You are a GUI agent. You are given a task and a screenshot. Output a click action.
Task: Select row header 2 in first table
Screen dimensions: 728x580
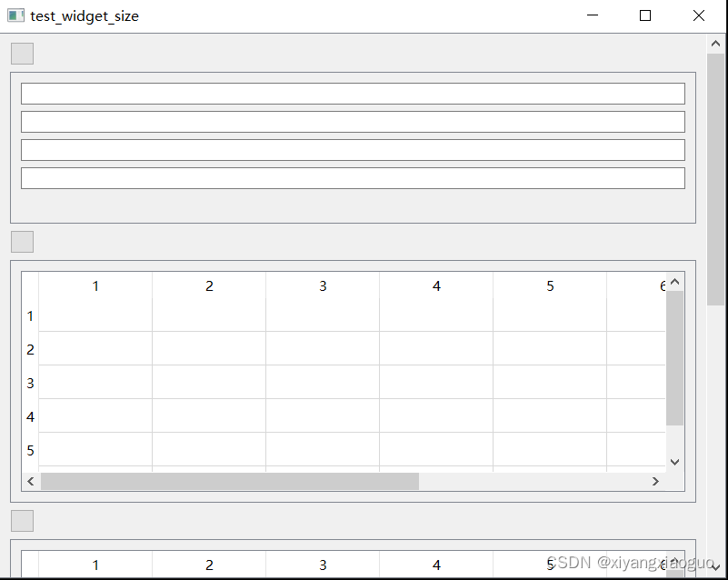pyautogui.click(x=30, y=349)
